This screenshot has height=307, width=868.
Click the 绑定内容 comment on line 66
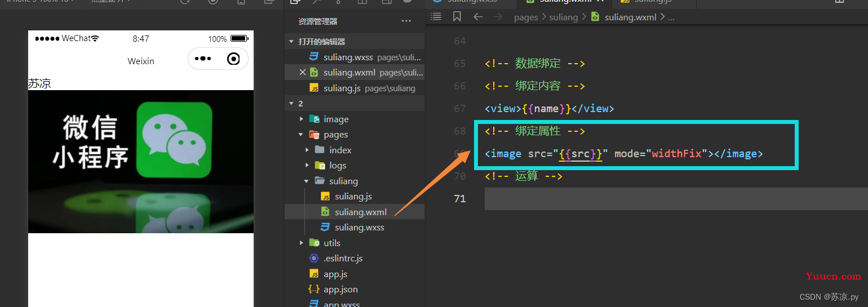534,86
